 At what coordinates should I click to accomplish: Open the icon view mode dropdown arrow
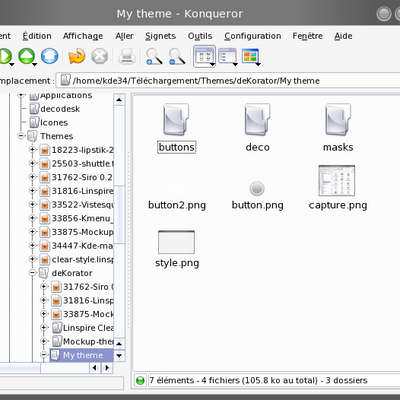click(x=212, y=64)
